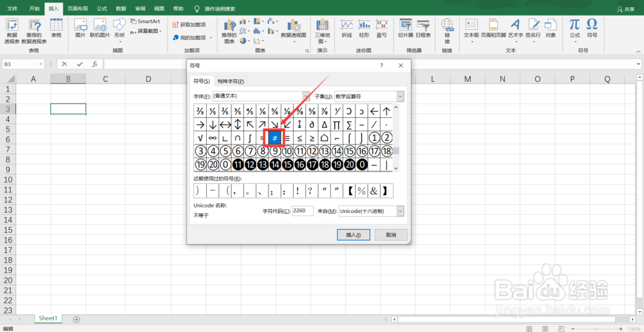Select column header M

pos(468,79)
